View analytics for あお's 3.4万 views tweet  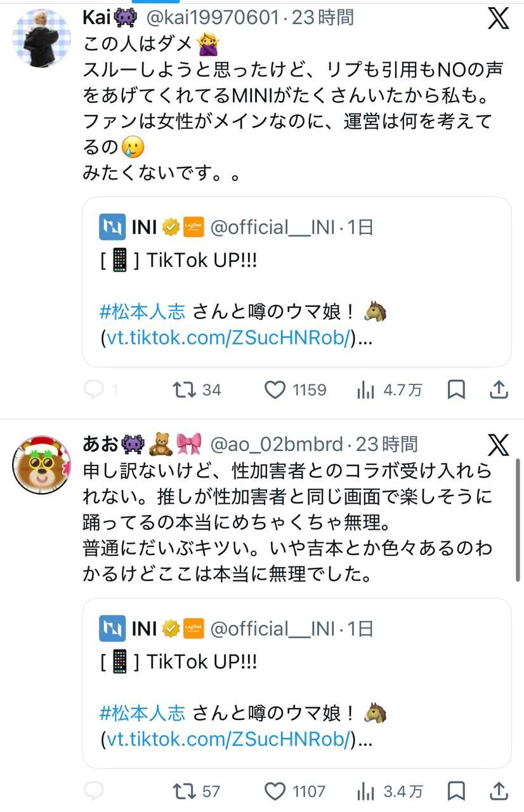point(365,791)
